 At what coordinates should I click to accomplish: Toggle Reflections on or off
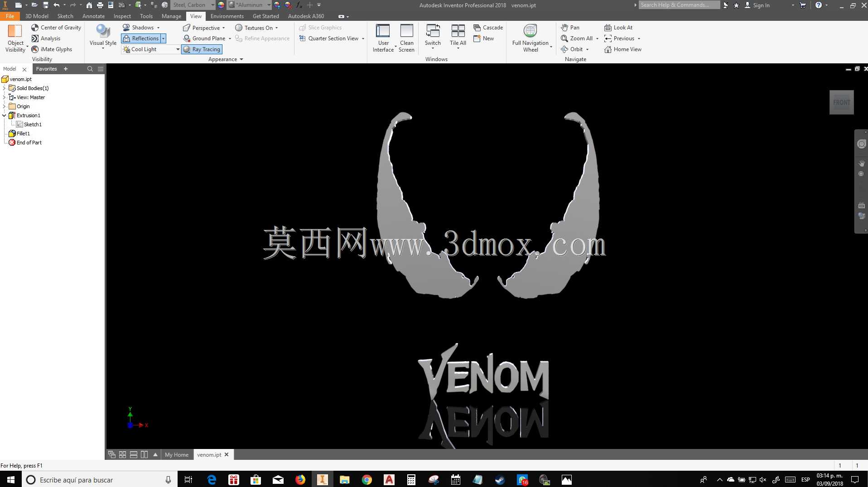tap(141, 38)
